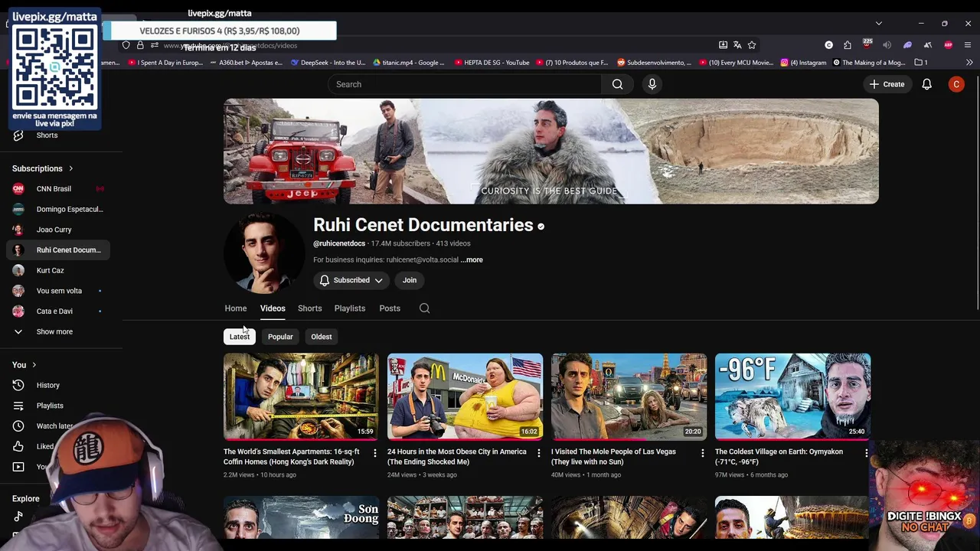The height and width of the screenshot is (551, 980).
Task: Open options menu for Mole People video
Action: click(x=702, y=453)
